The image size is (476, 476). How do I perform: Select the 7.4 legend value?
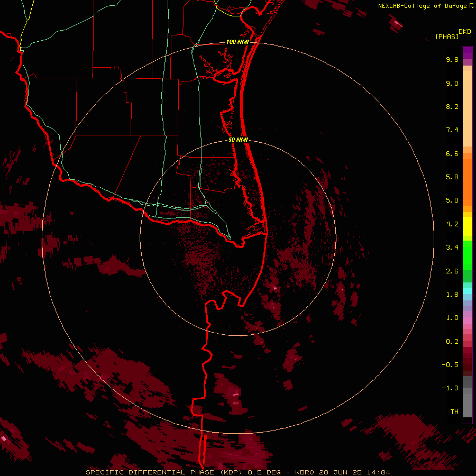tap(452, 130)
